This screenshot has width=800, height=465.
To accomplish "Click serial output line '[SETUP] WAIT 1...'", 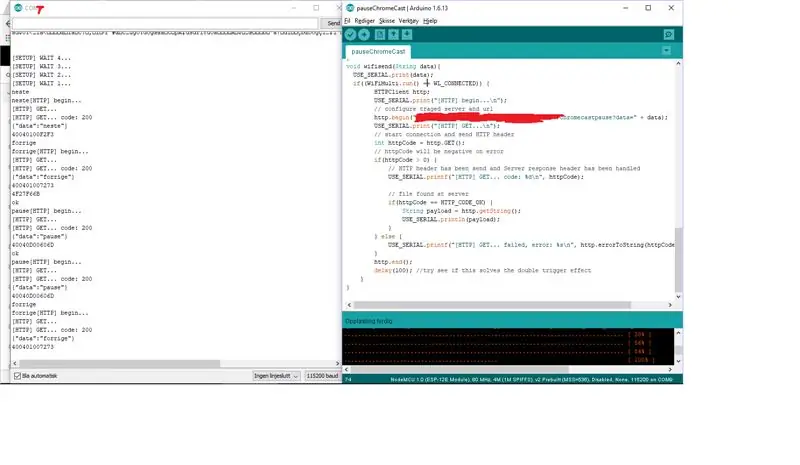I will coord(41,83).
